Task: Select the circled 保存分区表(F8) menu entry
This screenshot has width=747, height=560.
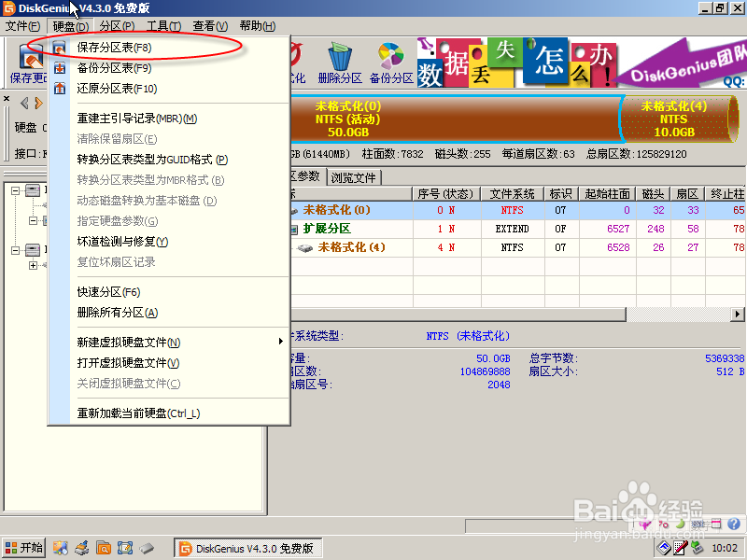Action: pyautogui.click(x=112, y=48)
